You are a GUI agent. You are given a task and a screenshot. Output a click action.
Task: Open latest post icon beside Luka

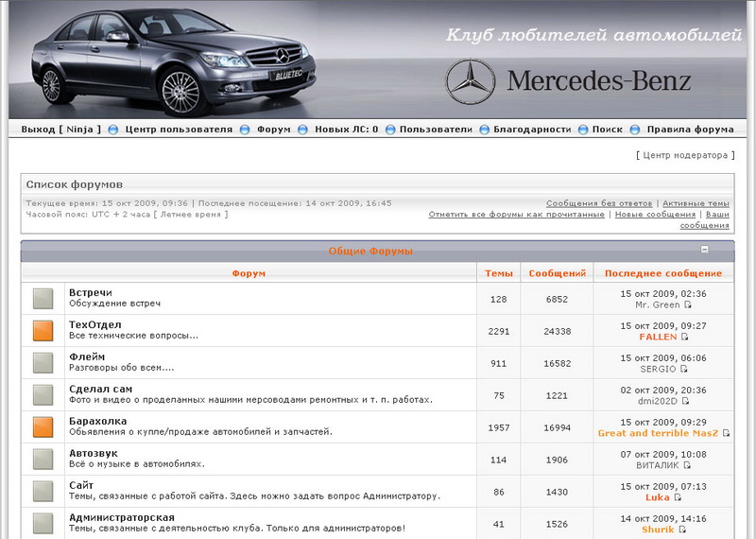tap(678, 497)
